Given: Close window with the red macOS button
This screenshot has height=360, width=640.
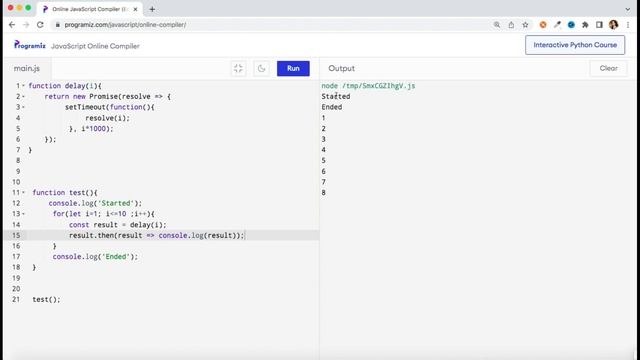Looking at the screenshot, I should [x=11, y=8].
